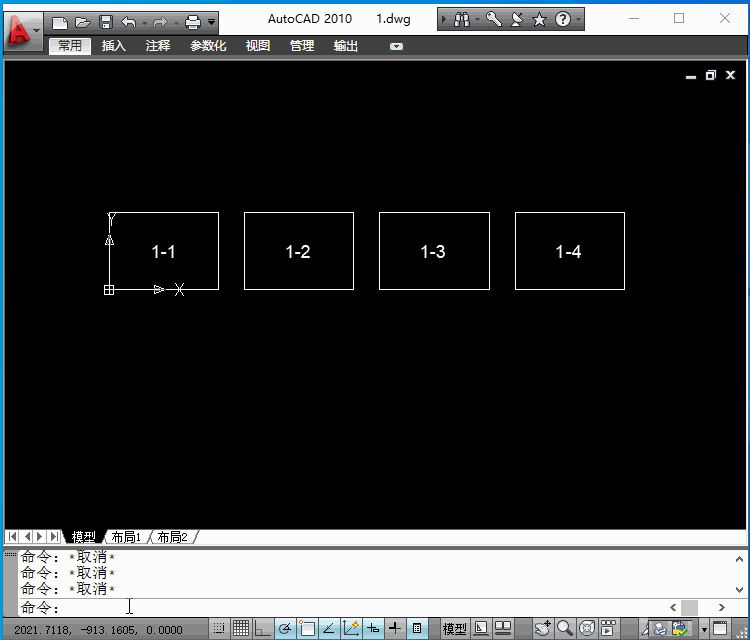Save drawing with the floppy disk icon

(x=106, y=22)
